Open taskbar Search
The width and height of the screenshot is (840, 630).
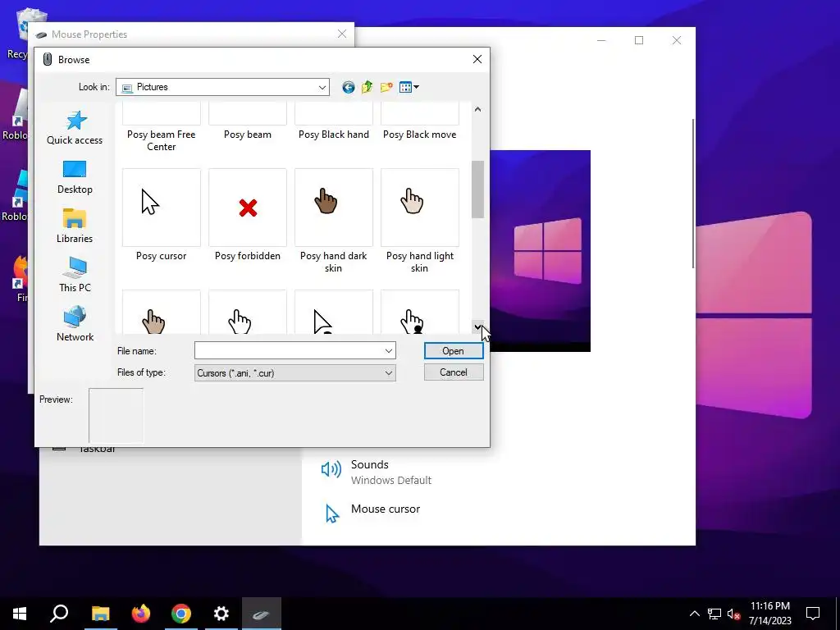[59, 614]
